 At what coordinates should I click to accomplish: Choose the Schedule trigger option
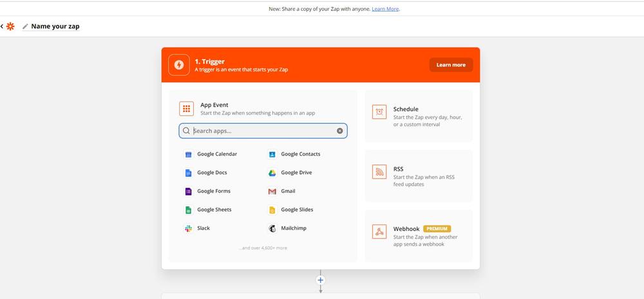[x=419, y=116]
